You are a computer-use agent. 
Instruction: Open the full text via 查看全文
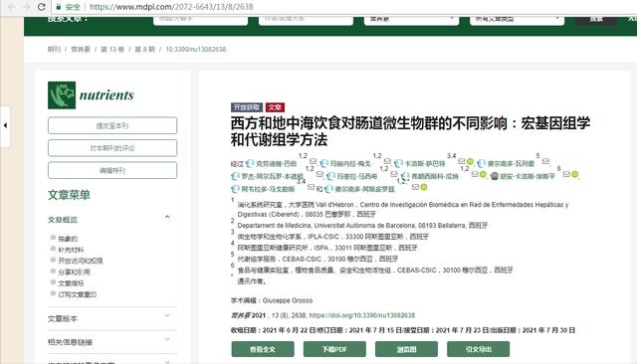click(x=263, y=349)
